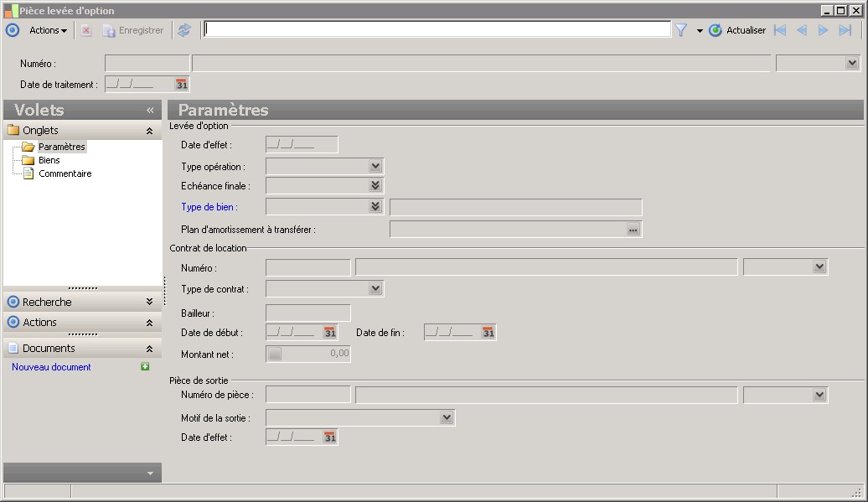Click the Biens folder icon

[x=28, y=160]
